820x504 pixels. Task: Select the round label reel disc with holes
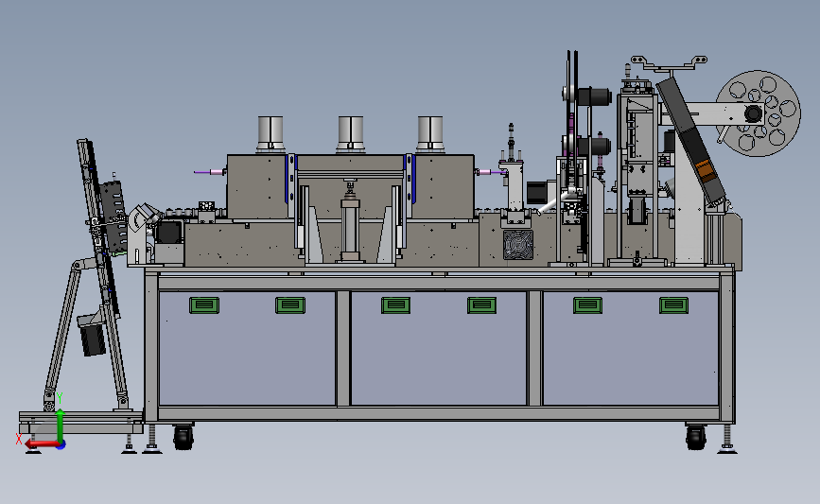pos(759,113)
